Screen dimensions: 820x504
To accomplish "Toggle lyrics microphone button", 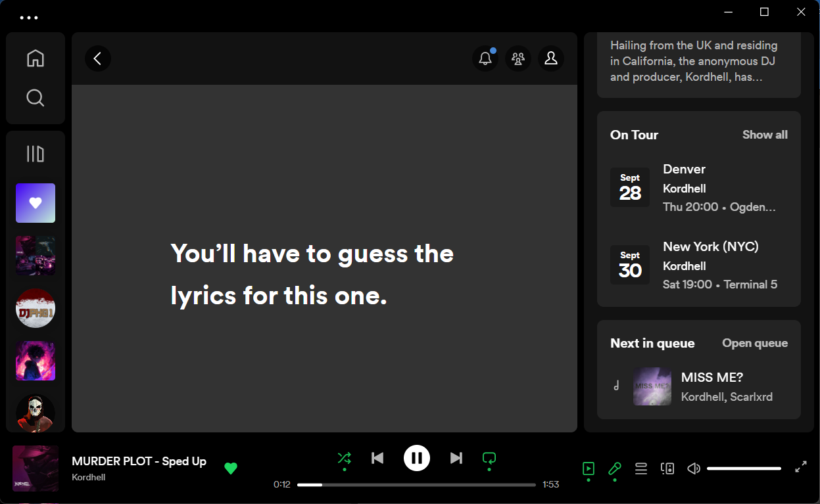I will (615, 469).
